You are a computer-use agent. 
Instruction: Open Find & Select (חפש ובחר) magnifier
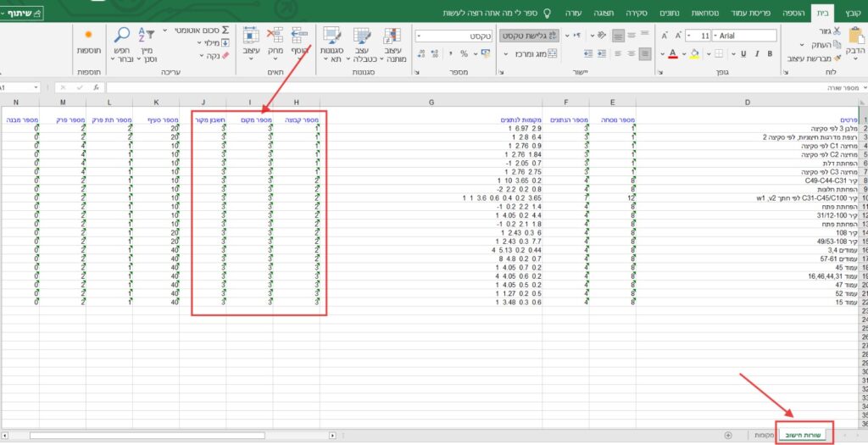[x=123, y=34]
